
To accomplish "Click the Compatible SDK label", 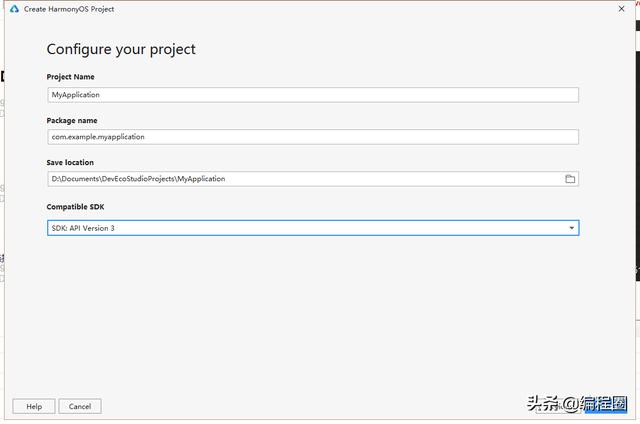I will click(x=76, y=207).
